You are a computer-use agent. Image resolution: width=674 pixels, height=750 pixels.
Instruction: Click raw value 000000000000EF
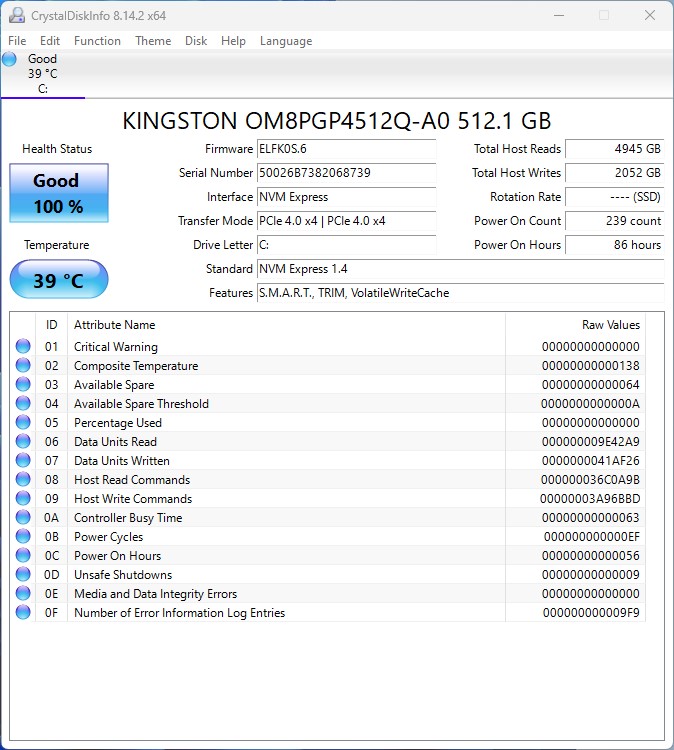tap(591, 537)
